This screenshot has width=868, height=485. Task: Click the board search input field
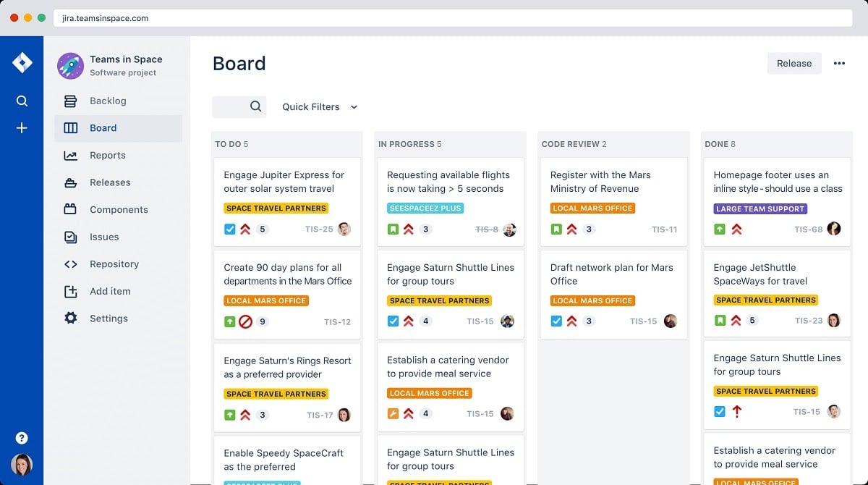(239, 106)
